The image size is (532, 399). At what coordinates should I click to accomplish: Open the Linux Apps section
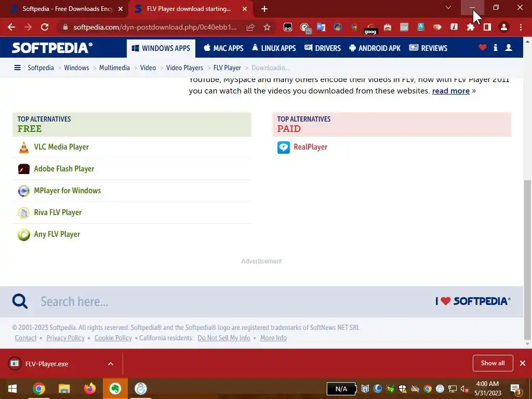click(x=274, y=48)
